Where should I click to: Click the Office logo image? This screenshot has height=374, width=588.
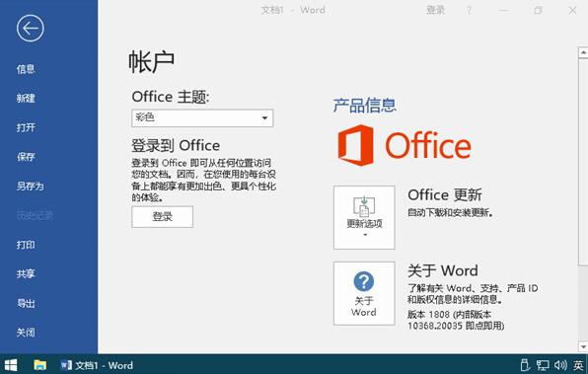point(404,145)
